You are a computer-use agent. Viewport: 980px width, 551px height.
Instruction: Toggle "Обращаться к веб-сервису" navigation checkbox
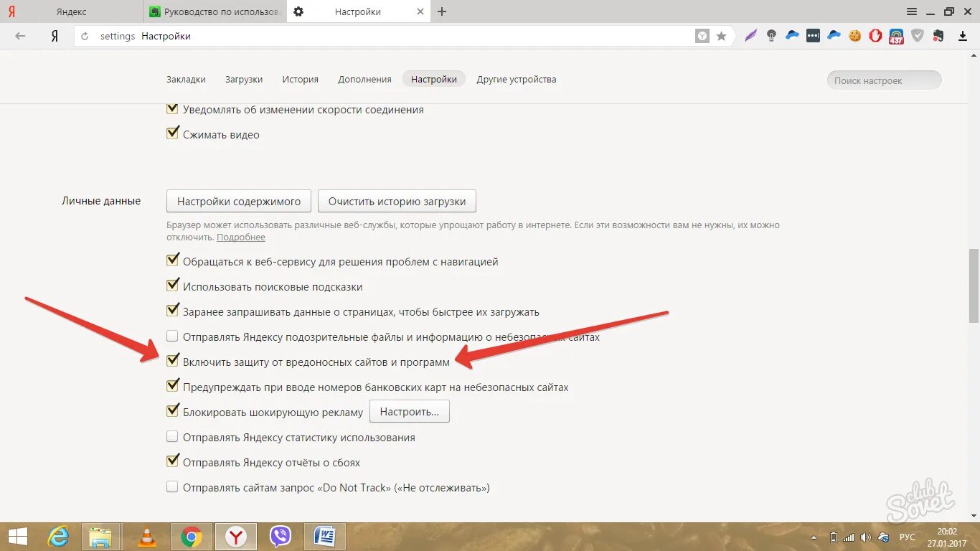pyautogui.click(x=172, y=261)
